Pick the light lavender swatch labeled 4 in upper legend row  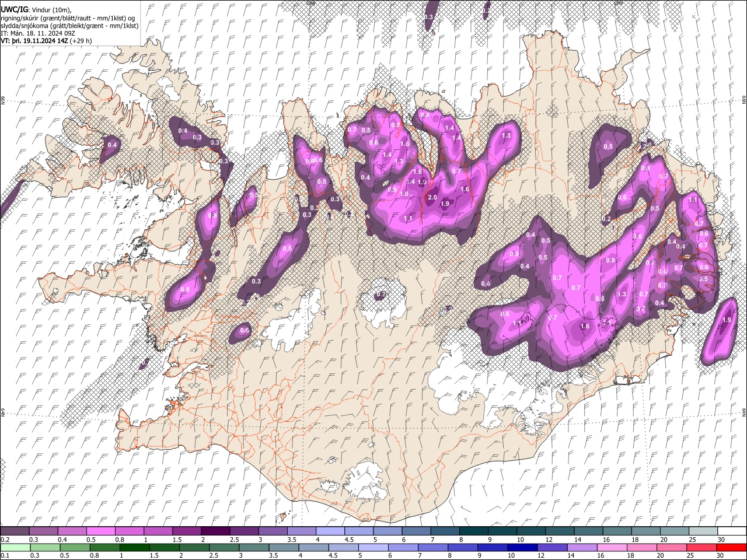[330, 531]
